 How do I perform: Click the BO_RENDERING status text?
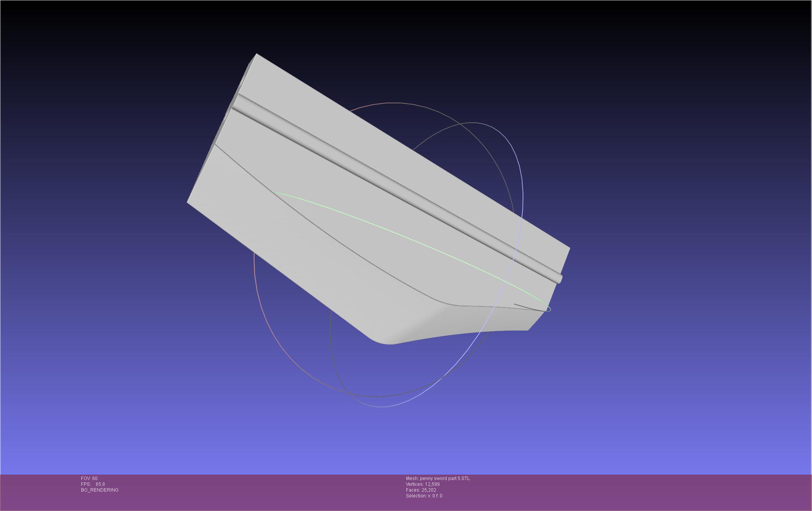click(x=100, y=490)
